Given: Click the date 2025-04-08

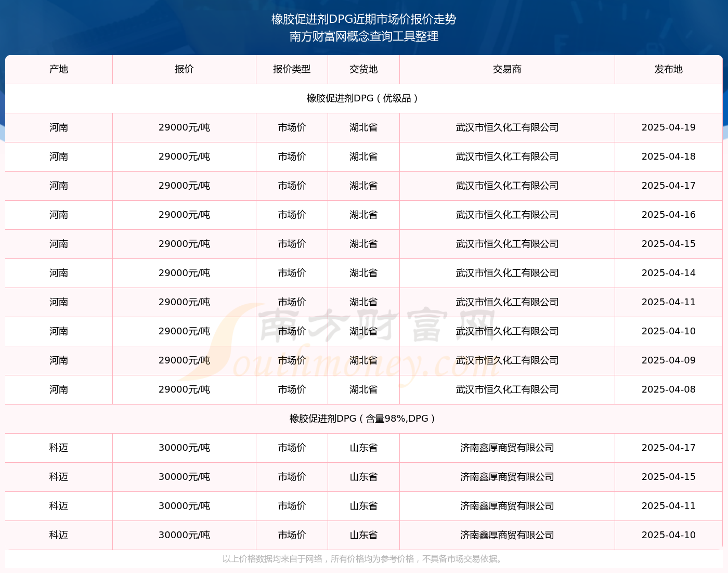Looking at the screenshot, I should [669, 389].
